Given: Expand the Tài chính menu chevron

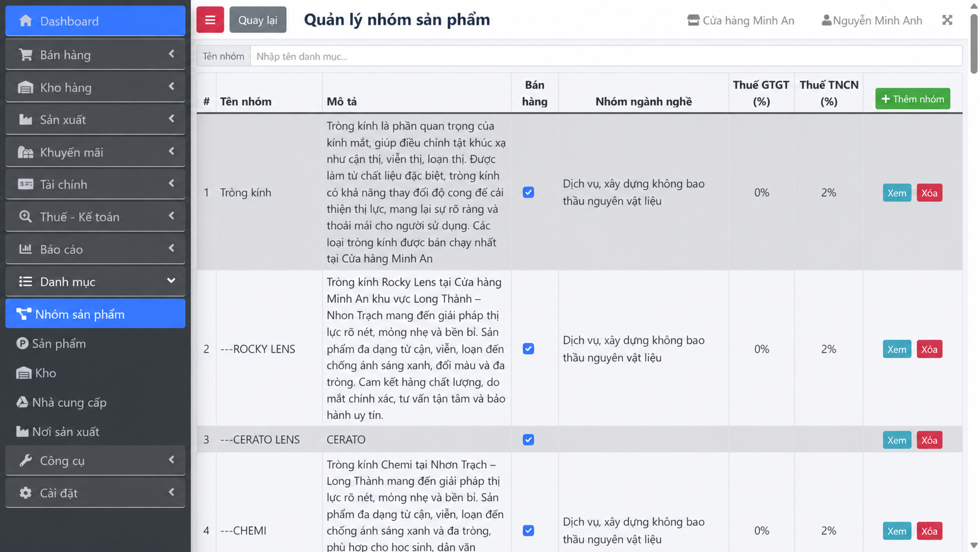Looking at the screenshot, I should 171,184.
